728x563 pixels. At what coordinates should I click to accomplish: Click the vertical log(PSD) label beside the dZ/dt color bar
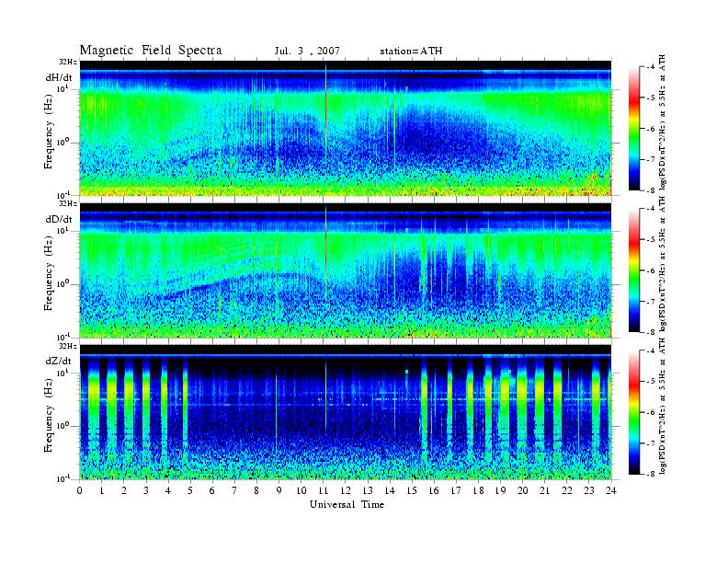[664, 406]
